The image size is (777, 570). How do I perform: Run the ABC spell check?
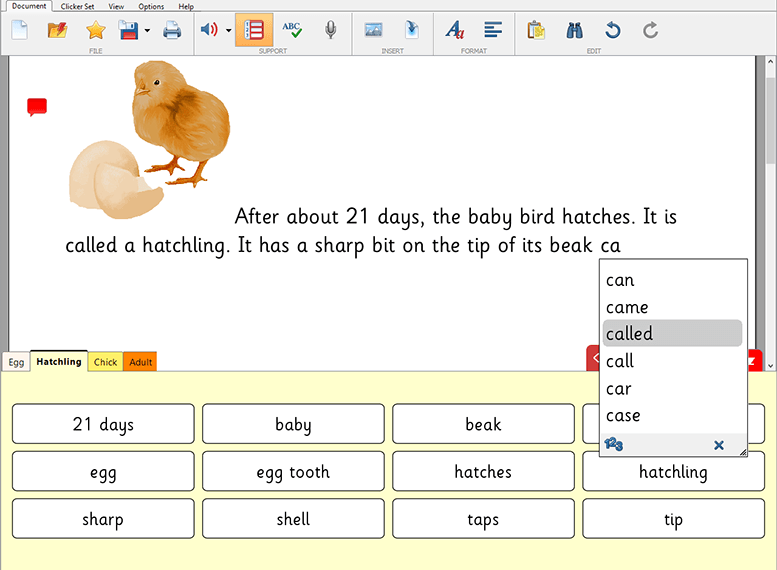292,30
